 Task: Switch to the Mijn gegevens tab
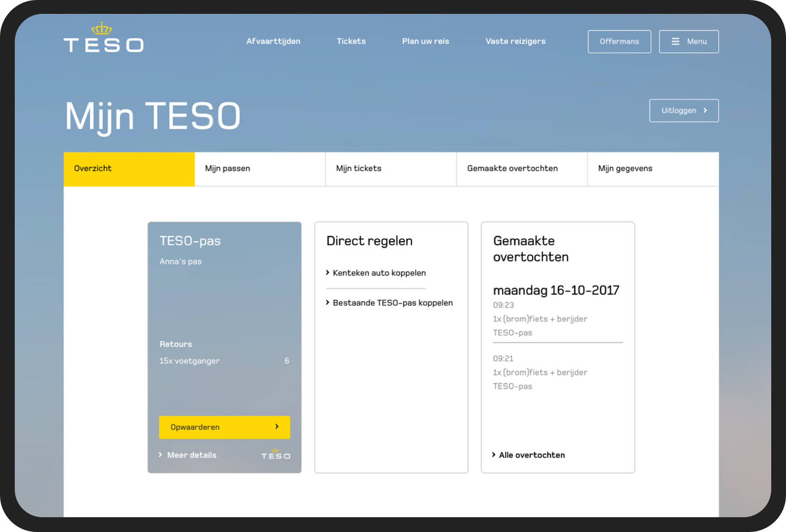point(653,169)
